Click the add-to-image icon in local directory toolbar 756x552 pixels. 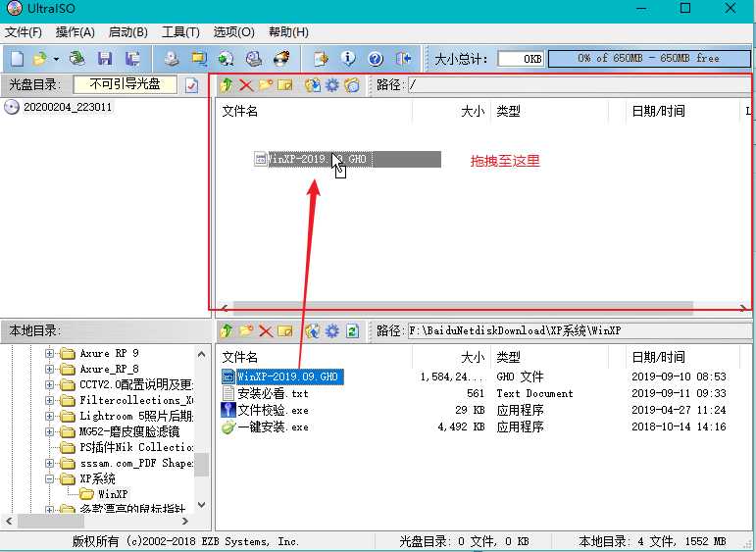313,331
